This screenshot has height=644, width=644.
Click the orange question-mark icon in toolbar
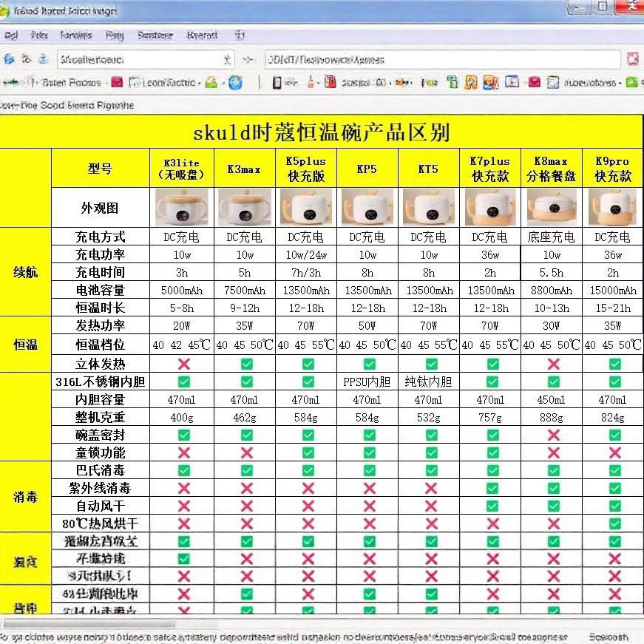(471, 82)
